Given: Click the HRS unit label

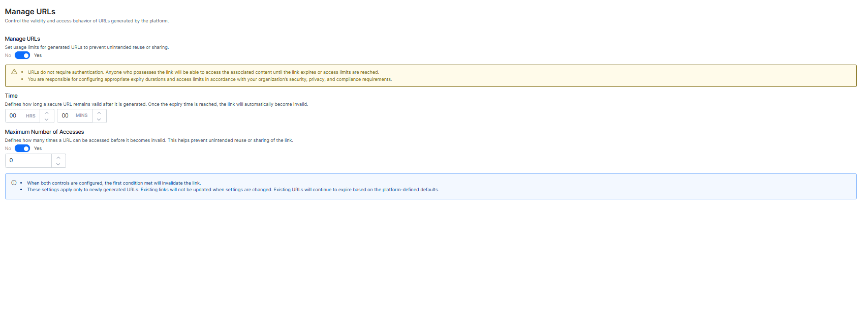Looking at the screenshot, I should coord(30,116).
